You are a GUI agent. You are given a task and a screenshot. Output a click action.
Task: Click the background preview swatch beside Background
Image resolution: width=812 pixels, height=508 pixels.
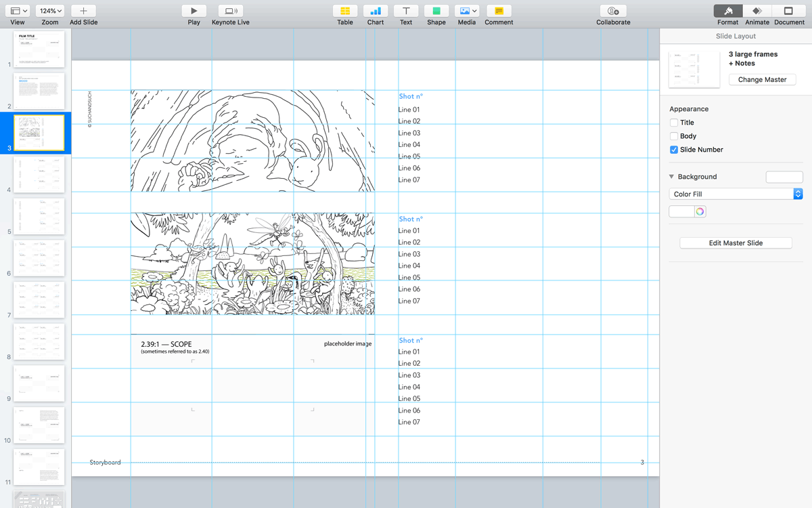784,177
